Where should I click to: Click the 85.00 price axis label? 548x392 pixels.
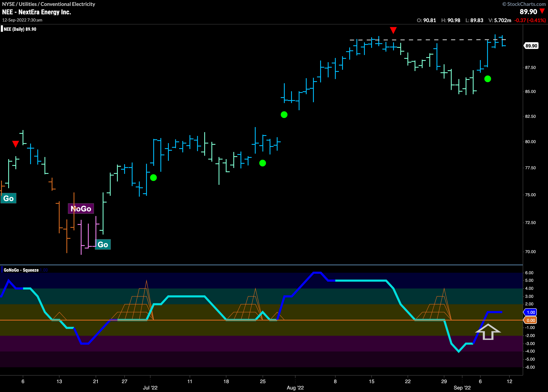pyautogui.click(x=530, y=91)
